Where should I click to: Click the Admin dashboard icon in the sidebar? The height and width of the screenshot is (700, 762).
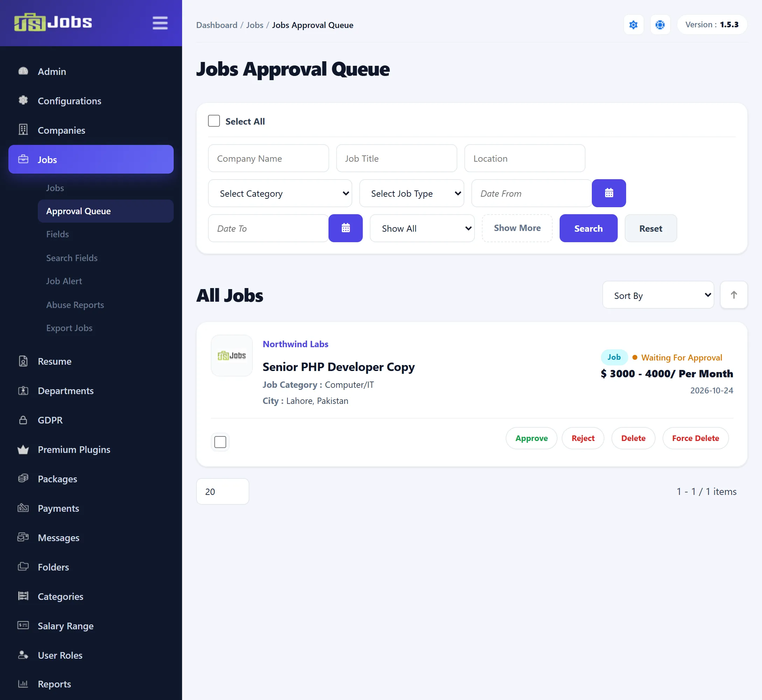pyautogui.click(x=23, y=71)
